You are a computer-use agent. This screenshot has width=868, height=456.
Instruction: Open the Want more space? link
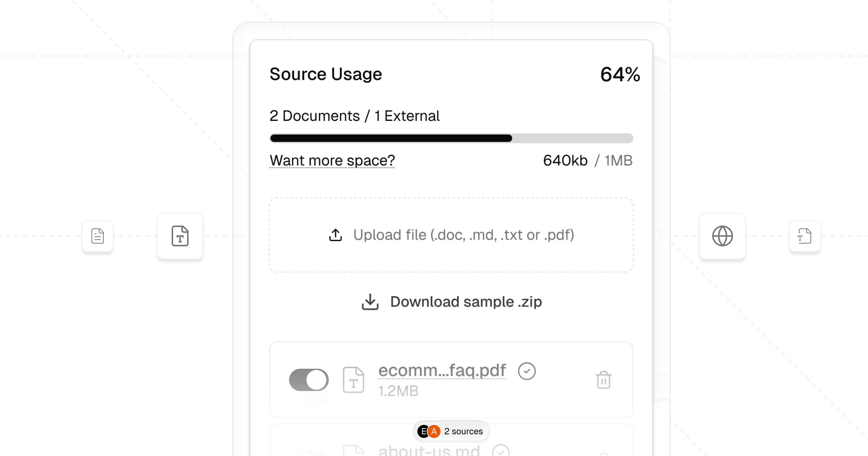332,161
